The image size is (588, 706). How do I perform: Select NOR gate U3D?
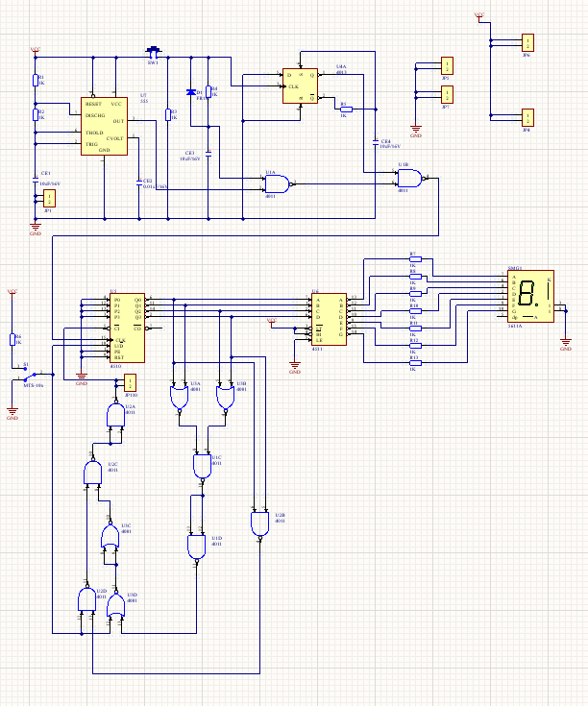[115, 605]
